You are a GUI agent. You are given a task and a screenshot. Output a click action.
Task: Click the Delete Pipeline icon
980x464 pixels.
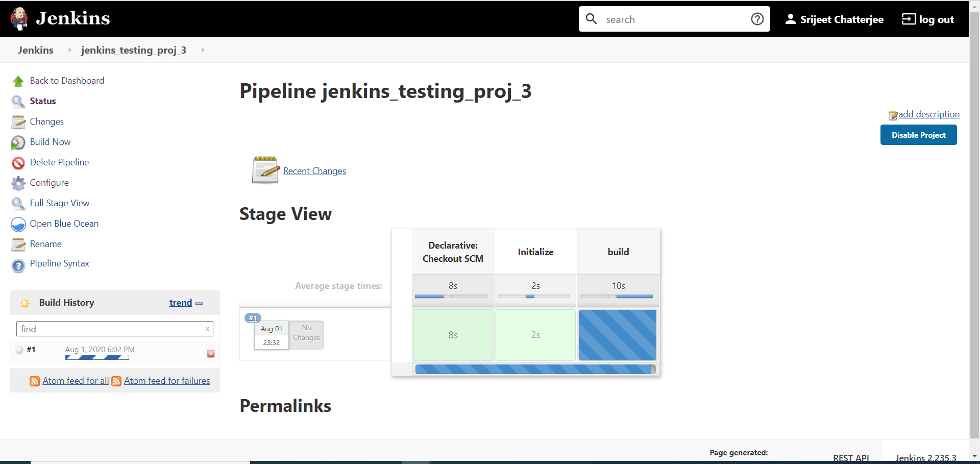(x=18, y=162)
